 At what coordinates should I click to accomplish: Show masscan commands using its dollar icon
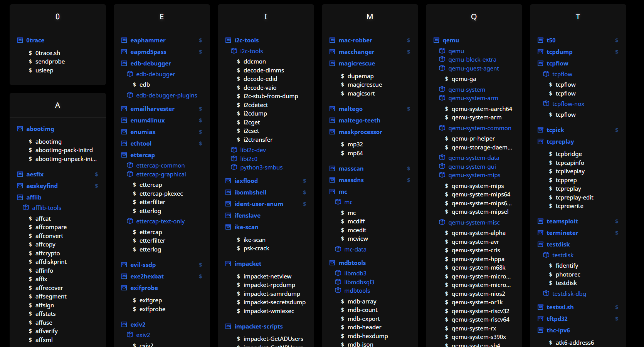409,168
